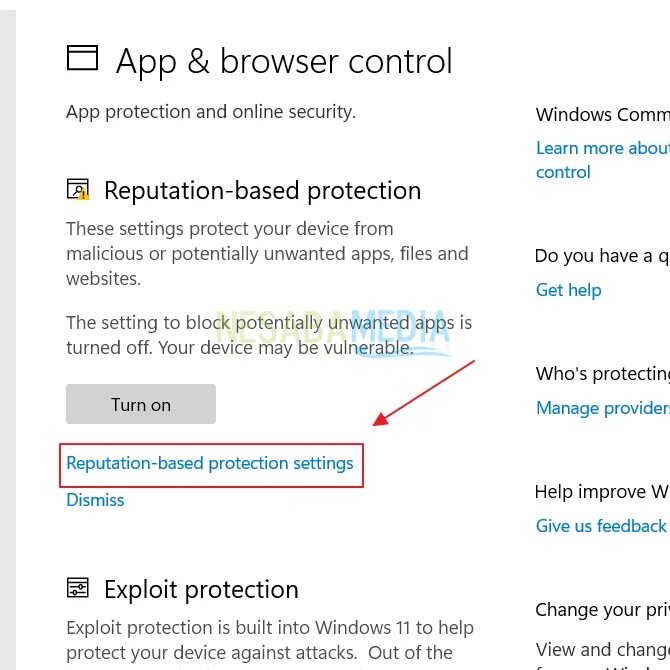Click the Help improve Windows Security heading
The height and width of the screenshot is (670, 670).
(x=601, y=492)
